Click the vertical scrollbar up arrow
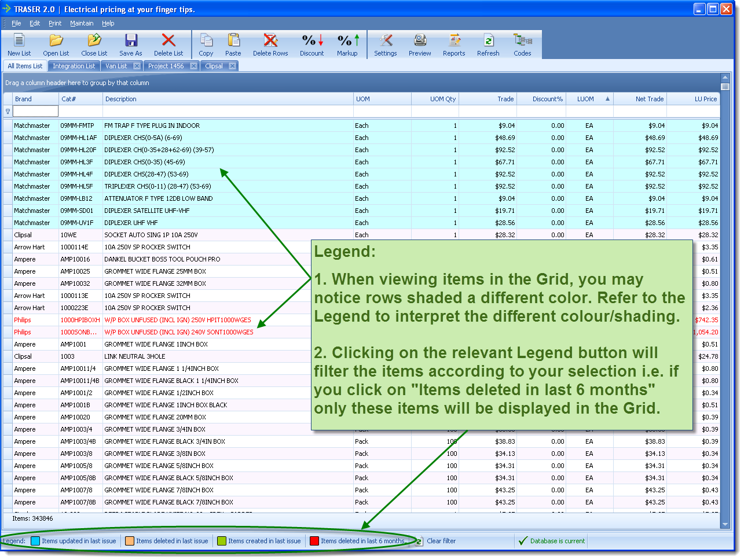744x560 pixels. tap(725, 78)
